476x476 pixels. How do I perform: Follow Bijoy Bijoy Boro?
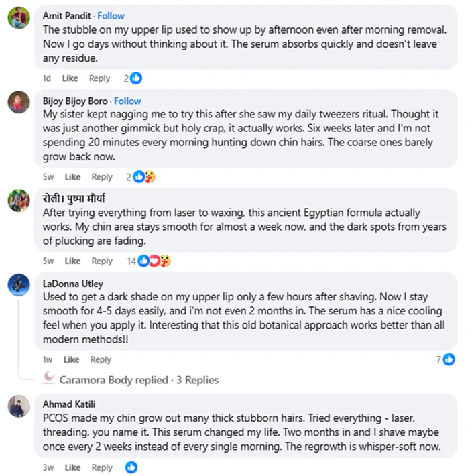tap(127, 101)
